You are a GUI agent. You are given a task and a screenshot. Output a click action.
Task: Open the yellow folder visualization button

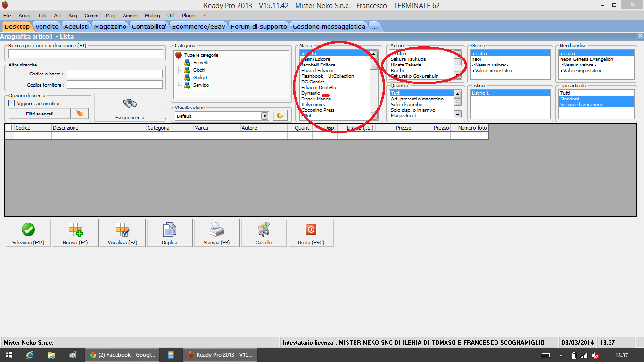[280, 115]
